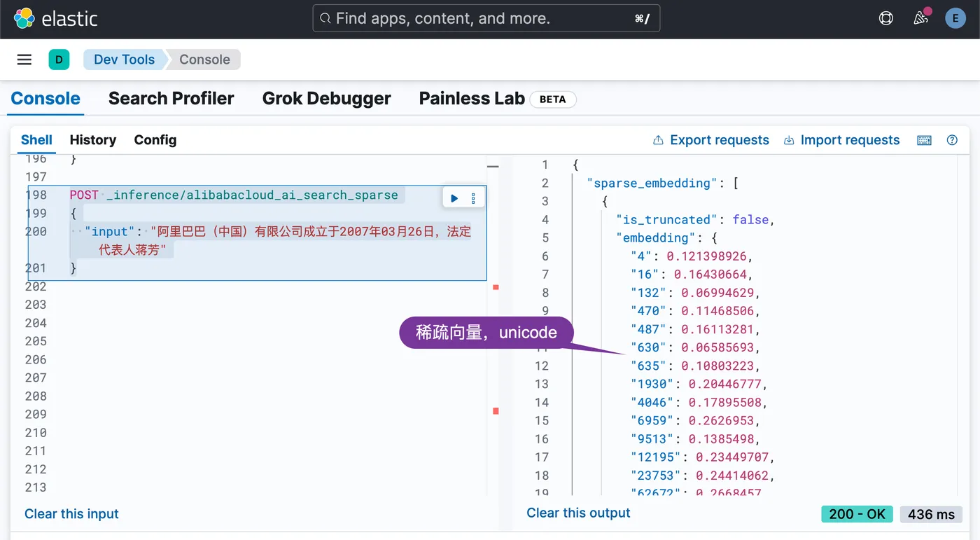Click output line number 13
The image size is (980, 540).
pyautogui.click(x=542, y=385)
